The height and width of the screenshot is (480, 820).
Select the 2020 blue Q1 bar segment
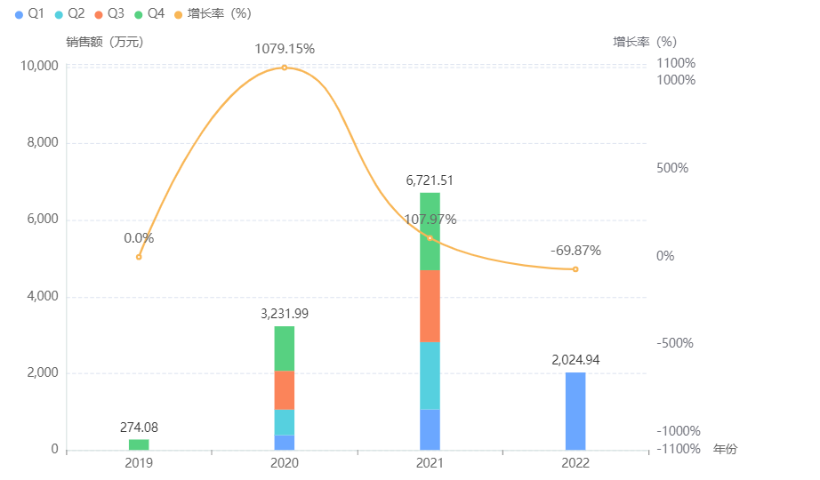(x=284, y=443)
